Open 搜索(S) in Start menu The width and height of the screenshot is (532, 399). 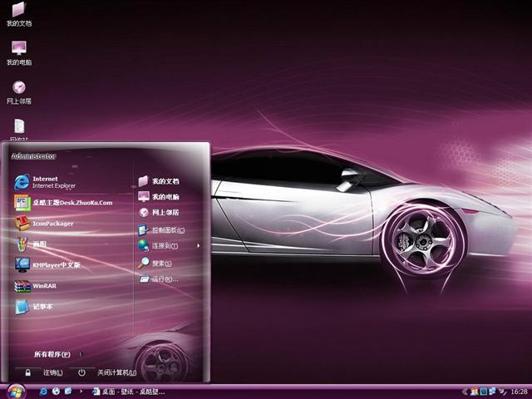[160, 264]
